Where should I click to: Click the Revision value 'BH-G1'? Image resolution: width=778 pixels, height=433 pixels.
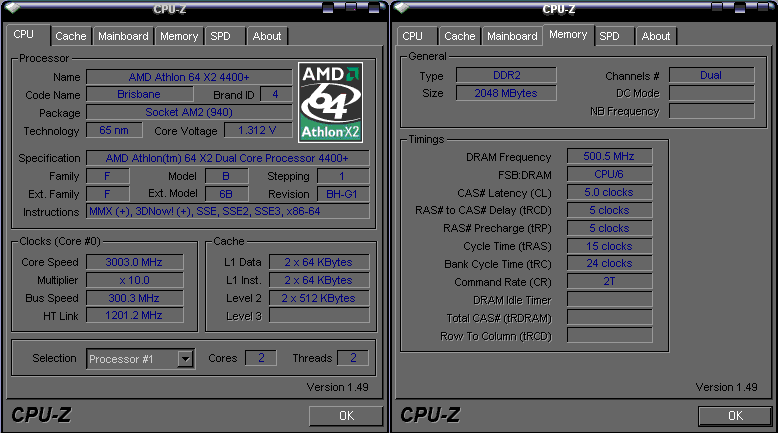342,194
